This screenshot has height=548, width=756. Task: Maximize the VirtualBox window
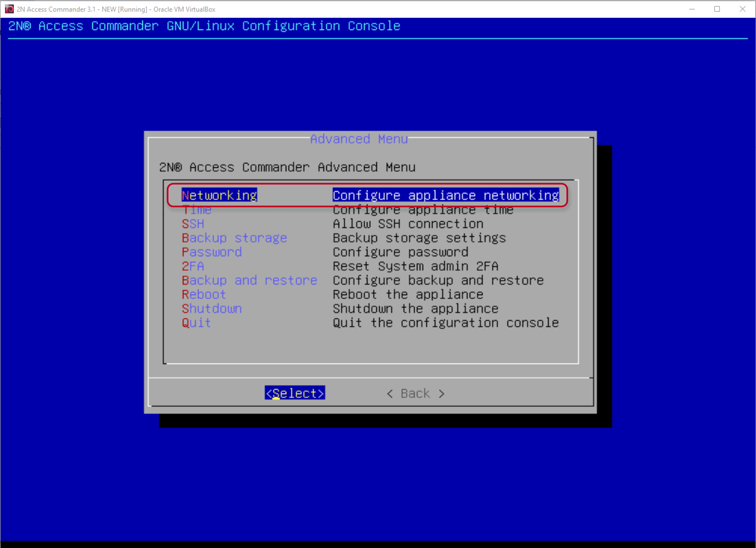click(x=717, y=9)
